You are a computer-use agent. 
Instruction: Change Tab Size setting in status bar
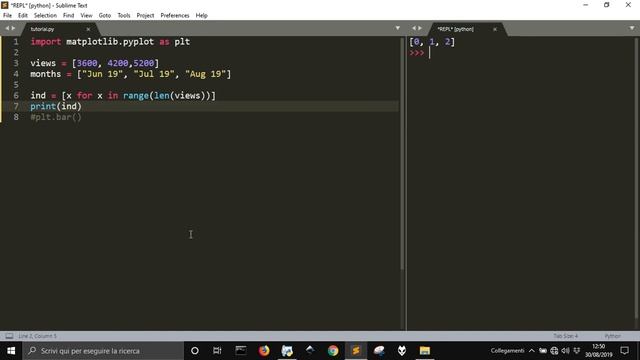tap(565, 336)
